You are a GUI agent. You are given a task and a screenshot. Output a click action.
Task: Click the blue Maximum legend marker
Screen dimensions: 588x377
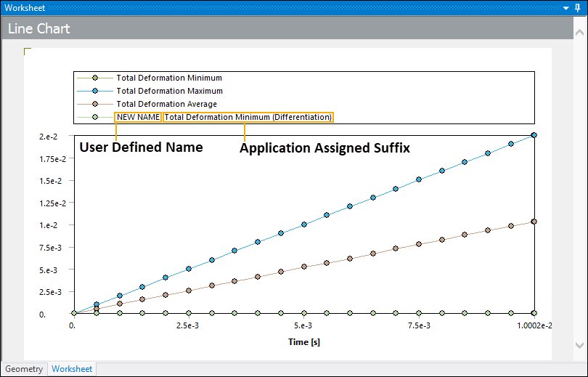(x=95, y=91)
